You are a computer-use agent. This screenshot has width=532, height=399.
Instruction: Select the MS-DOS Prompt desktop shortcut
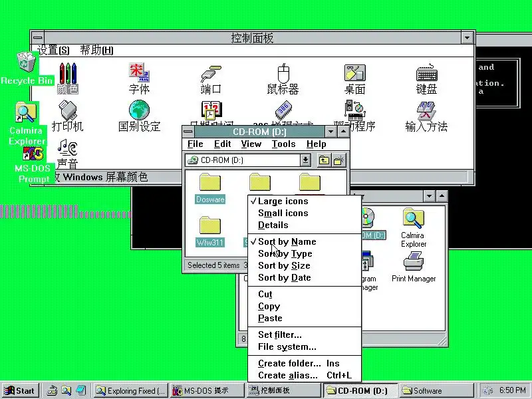[33, 164]
